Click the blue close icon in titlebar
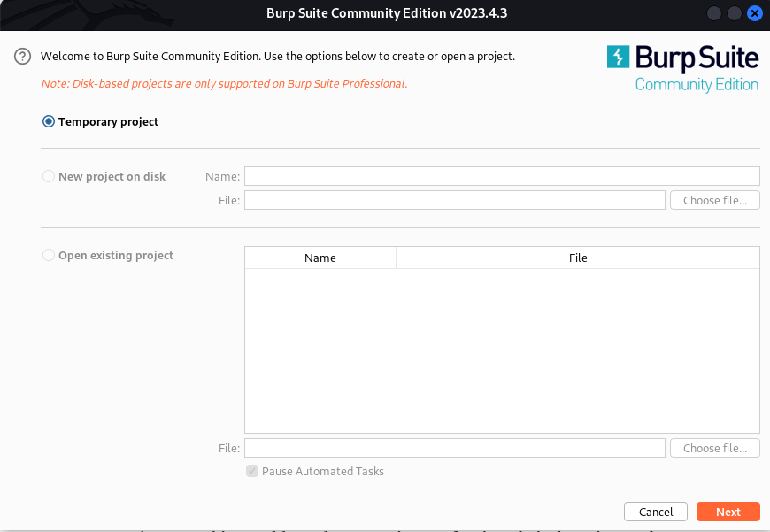Viewport: 770px width, 532px height. (x=754, y=12)
